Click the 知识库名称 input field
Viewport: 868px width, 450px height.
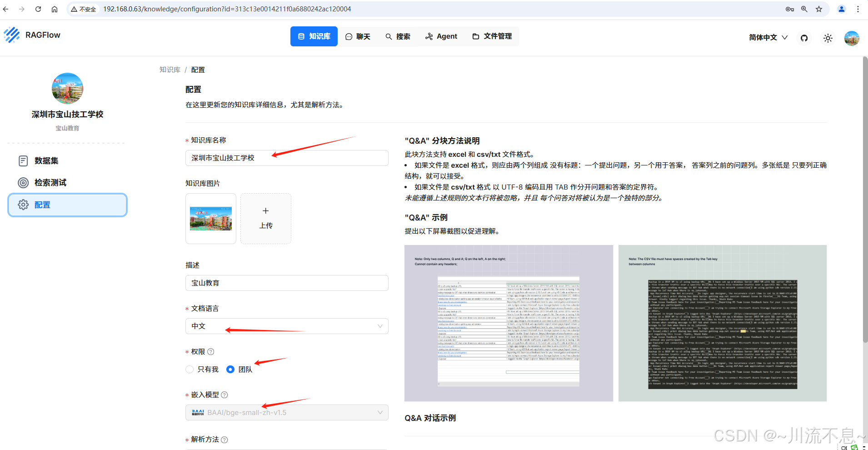(x=287, y=158)
